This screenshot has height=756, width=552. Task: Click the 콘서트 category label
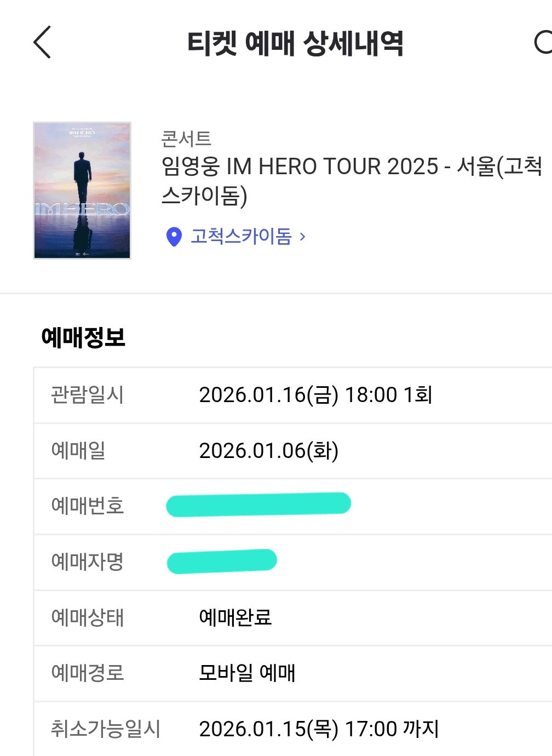186,139
